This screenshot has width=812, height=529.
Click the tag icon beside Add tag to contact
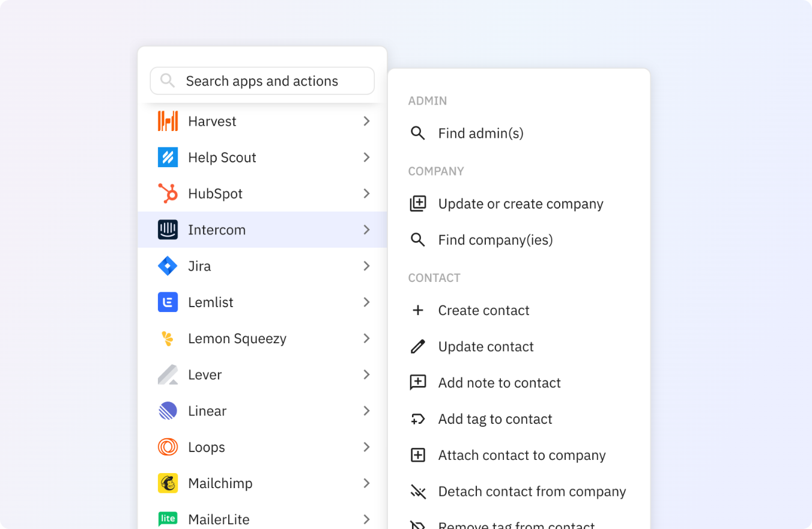click(417, 419)
